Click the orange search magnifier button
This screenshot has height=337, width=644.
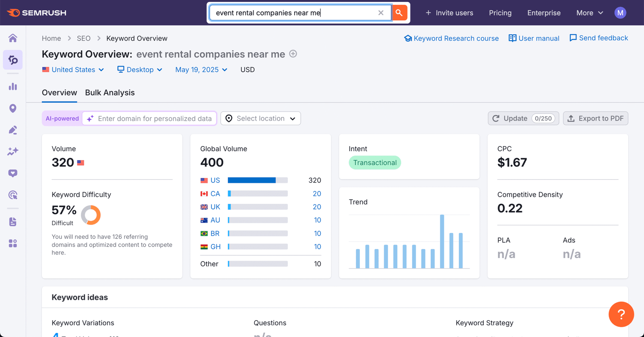(x=399, y=13)
